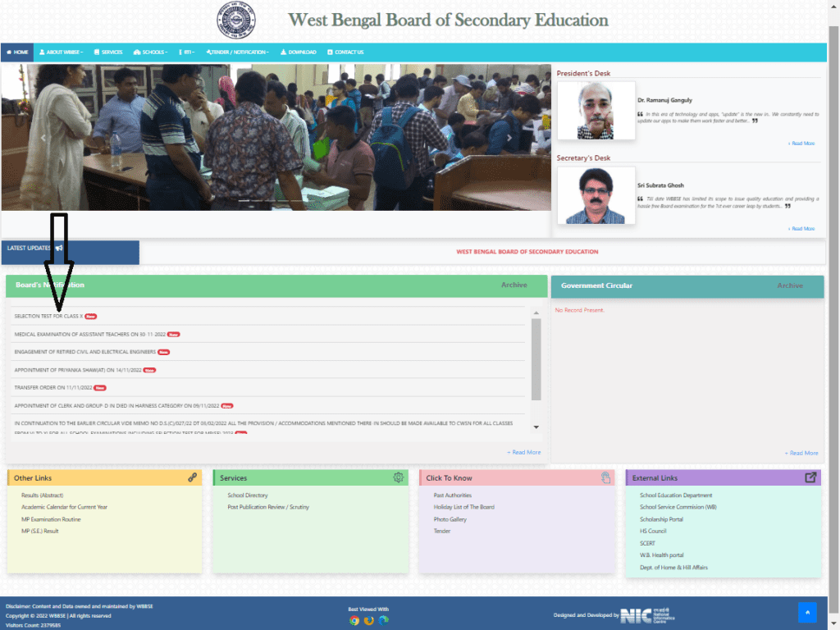Open School Education Department link
840x630 pixels.
pyautogui.click(x=676, y=495)
